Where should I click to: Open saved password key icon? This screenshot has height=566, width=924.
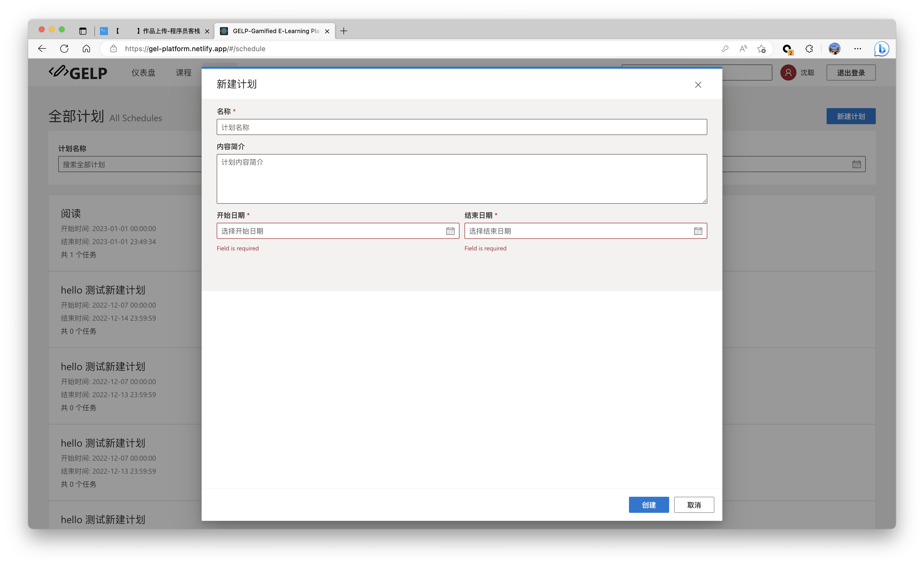(725, 49)
